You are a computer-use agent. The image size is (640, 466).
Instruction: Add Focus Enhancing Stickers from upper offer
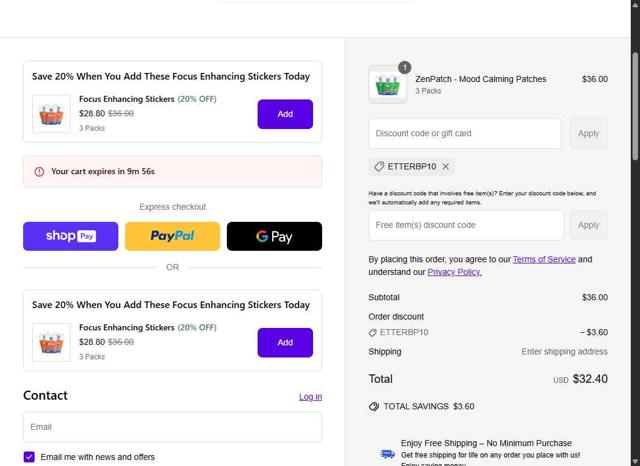coord(285,114)
